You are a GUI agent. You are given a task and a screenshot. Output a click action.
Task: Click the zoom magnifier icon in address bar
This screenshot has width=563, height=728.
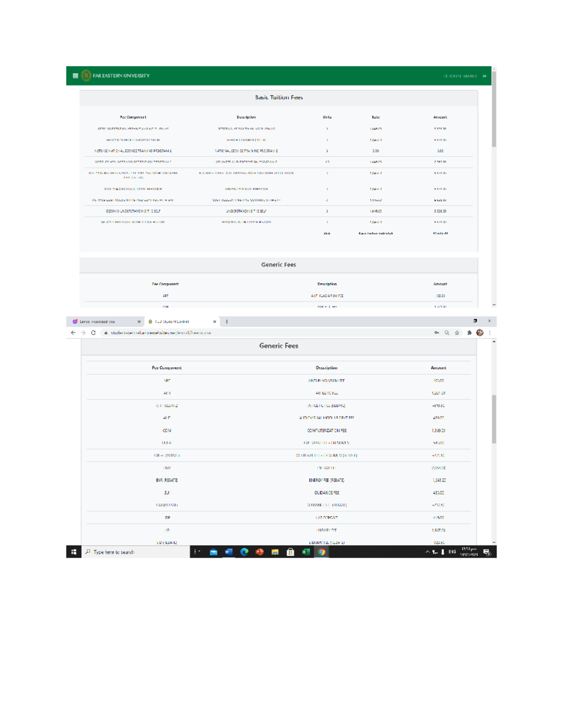(x=447, y=333)
